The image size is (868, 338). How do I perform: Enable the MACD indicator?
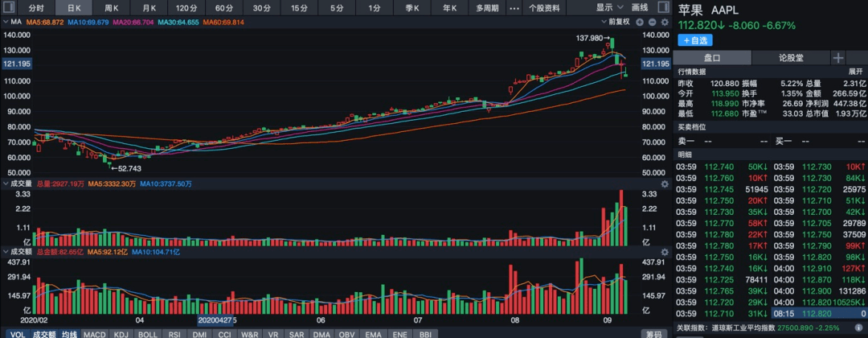click(x=95, y=333)
